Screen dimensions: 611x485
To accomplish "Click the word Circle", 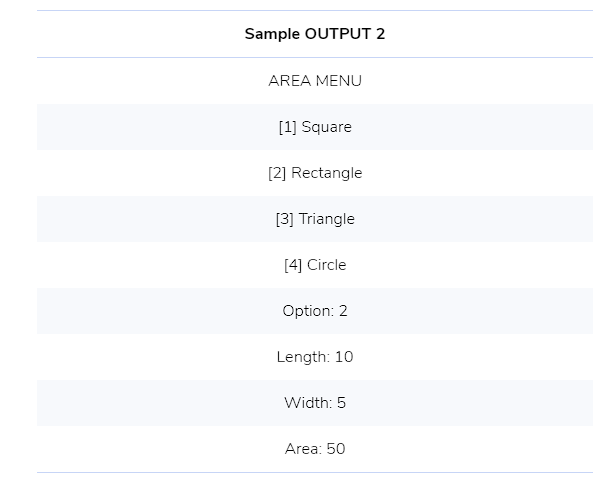I will [x=327, y=265].
